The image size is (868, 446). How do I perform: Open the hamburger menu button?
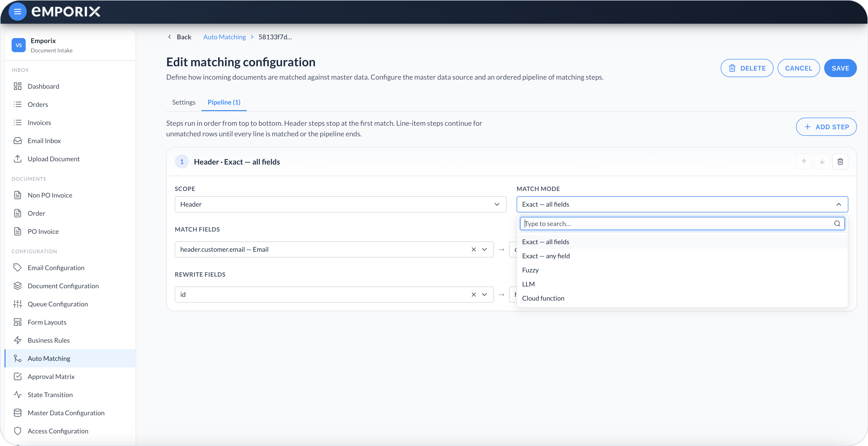(18, 12)
